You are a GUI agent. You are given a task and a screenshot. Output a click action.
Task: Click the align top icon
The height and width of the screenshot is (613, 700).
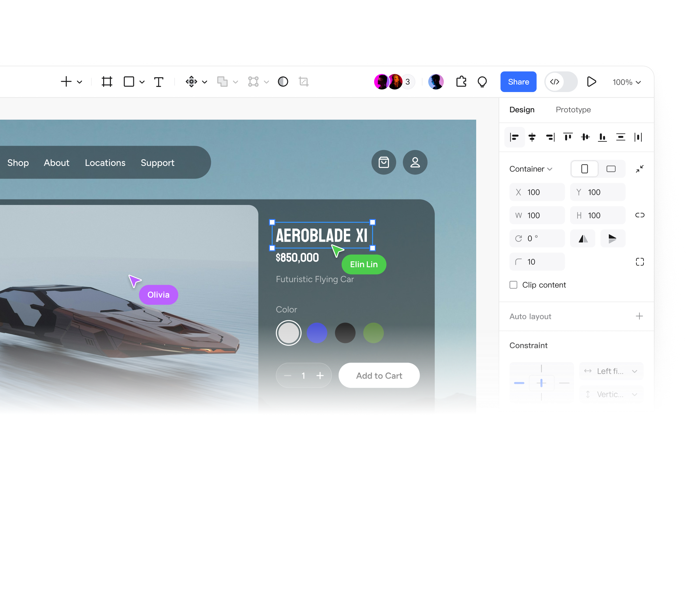pyautogui.click(x=568, y=137)
